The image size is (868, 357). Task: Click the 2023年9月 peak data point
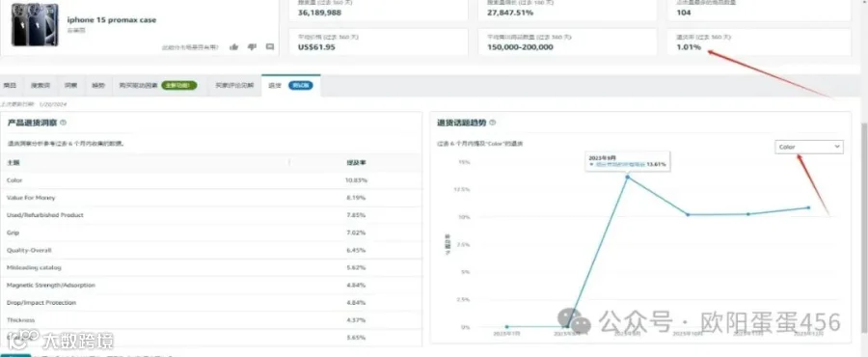(627, 177)
